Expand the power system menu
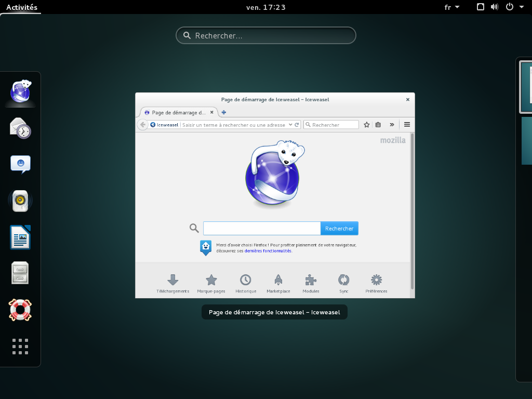 (514, 7)
